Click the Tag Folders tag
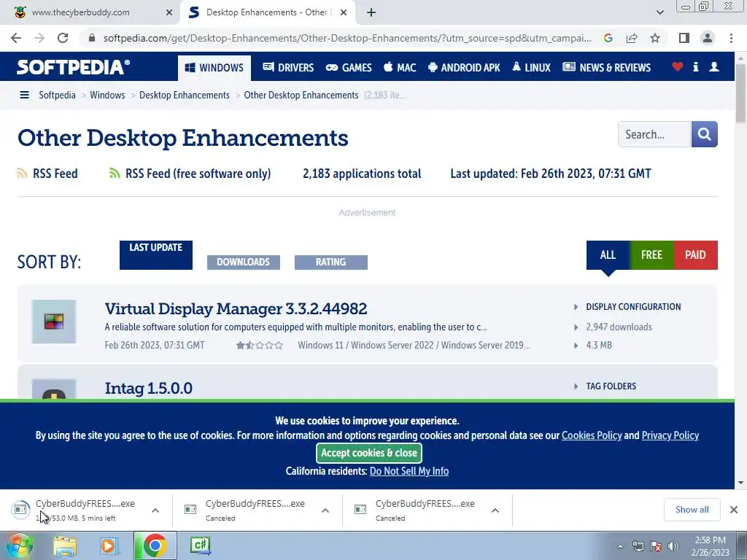Screen dimensions: 747x560 click(x=611, y=386)
